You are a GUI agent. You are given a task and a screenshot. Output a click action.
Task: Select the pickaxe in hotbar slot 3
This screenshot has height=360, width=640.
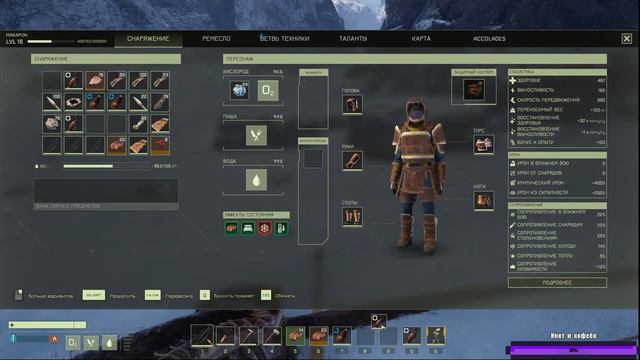pos(249,336)
